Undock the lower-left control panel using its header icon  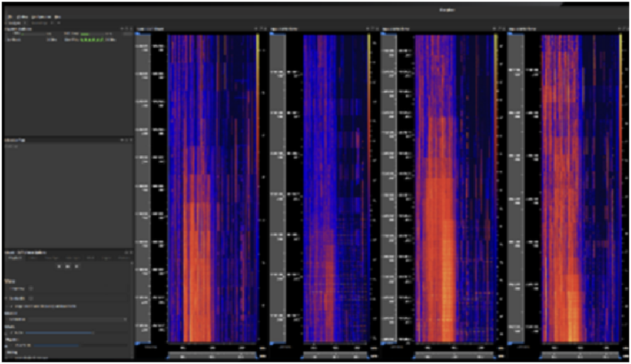[125, 253]
